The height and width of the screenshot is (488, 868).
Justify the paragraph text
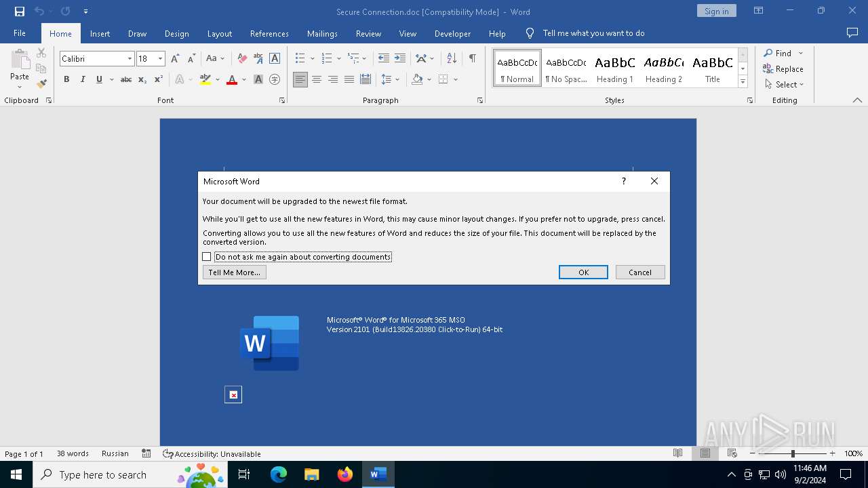tap(349, 79)
